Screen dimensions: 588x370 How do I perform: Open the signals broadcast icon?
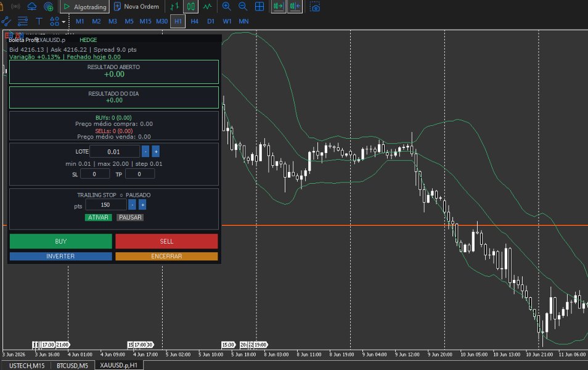tap(15, 7)
